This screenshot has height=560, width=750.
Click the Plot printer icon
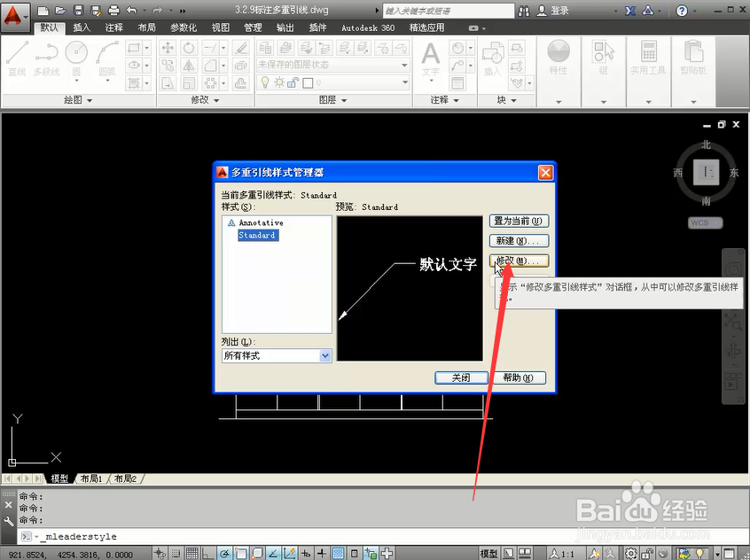pyautogui.click(x=113, y=10)
